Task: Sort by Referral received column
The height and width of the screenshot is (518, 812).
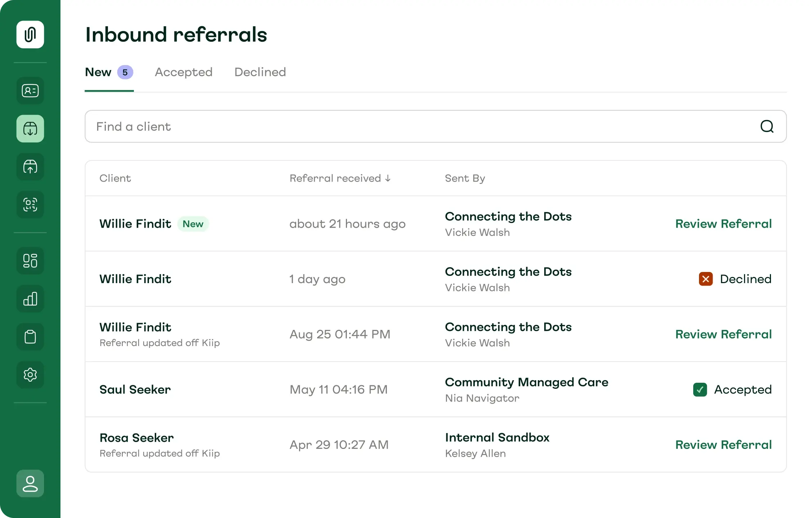Action: (340, 178)
